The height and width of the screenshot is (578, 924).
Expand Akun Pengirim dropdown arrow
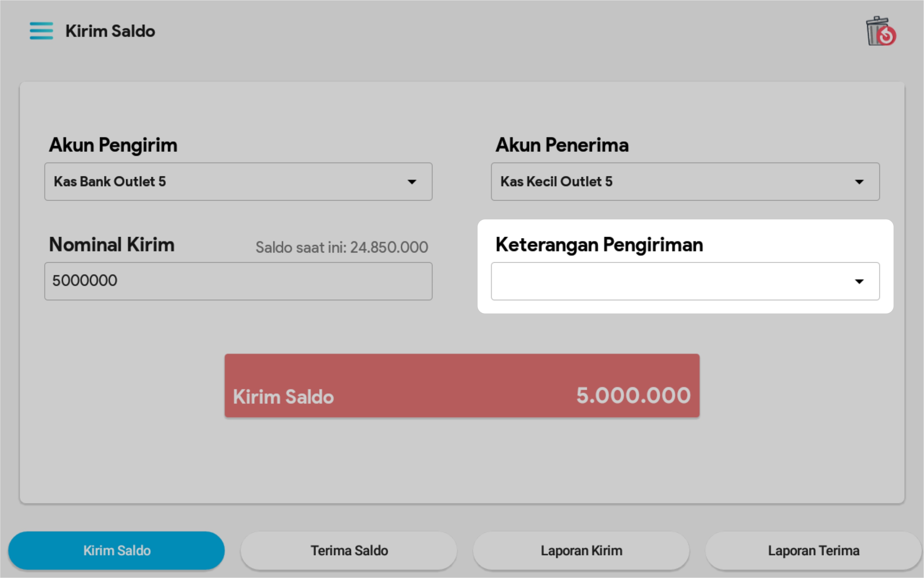pos(412,182)
